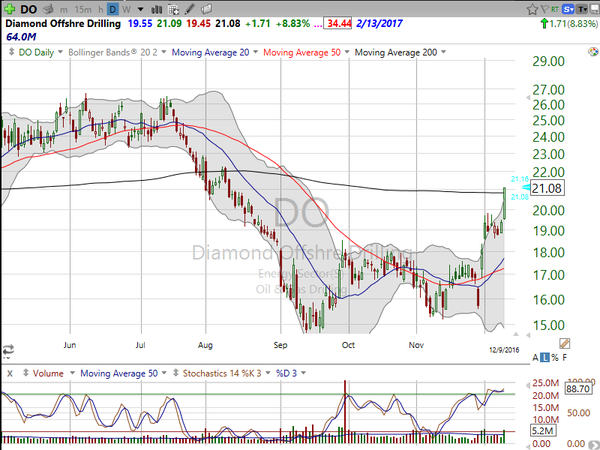The width and height of the screenshot is (600, 450).
Task: Click the ruler measure icon
Action: pos(564,344)
